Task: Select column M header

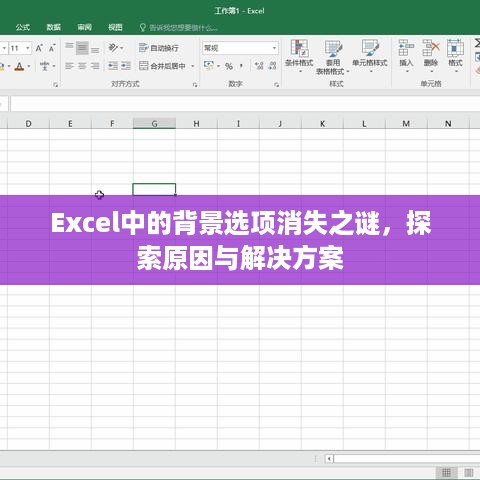Action: (406, 124)
